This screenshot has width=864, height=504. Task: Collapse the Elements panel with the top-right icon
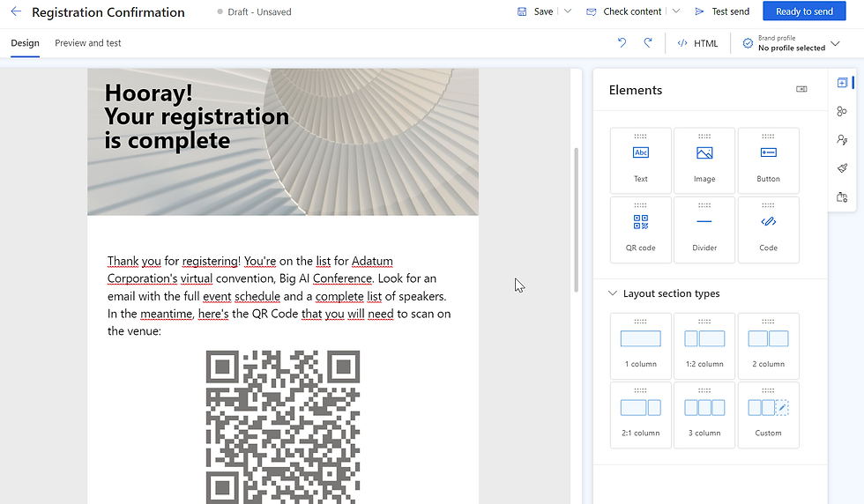[801, 89]
